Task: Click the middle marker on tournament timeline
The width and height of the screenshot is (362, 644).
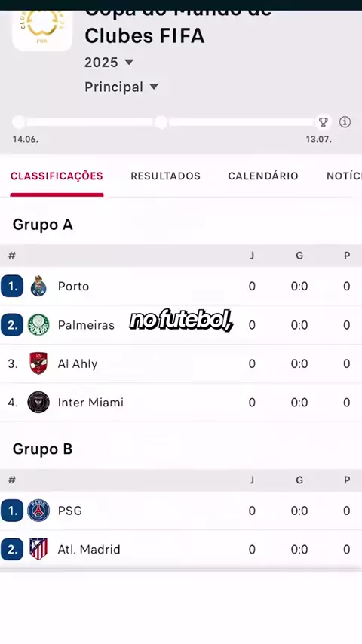Action: tap(161, 122)
